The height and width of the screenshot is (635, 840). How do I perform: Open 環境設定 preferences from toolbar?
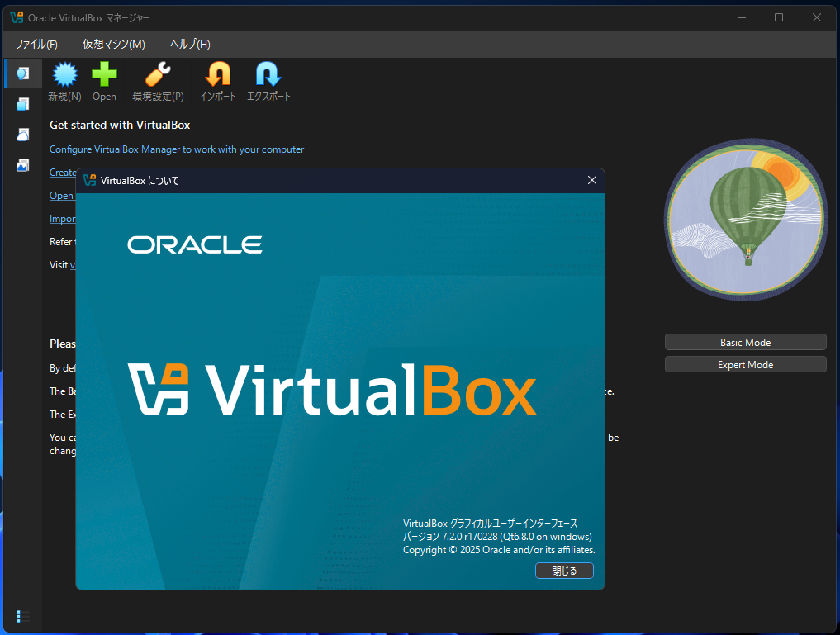click(157, 80)
